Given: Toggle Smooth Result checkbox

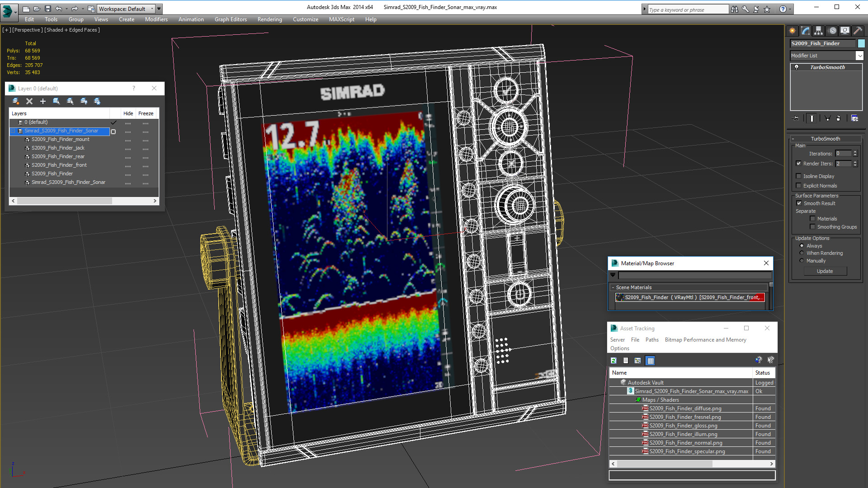Looking at the screenshot, I should 799,203.
